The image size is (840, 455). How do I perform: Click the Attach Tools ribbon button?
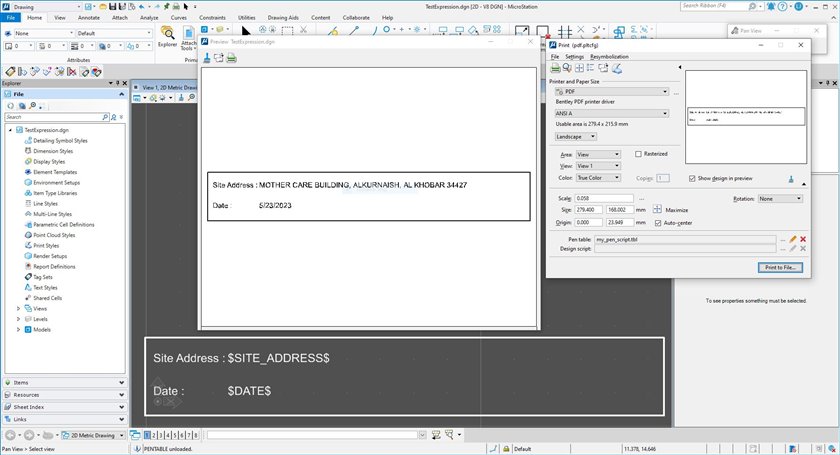(189, 38)
